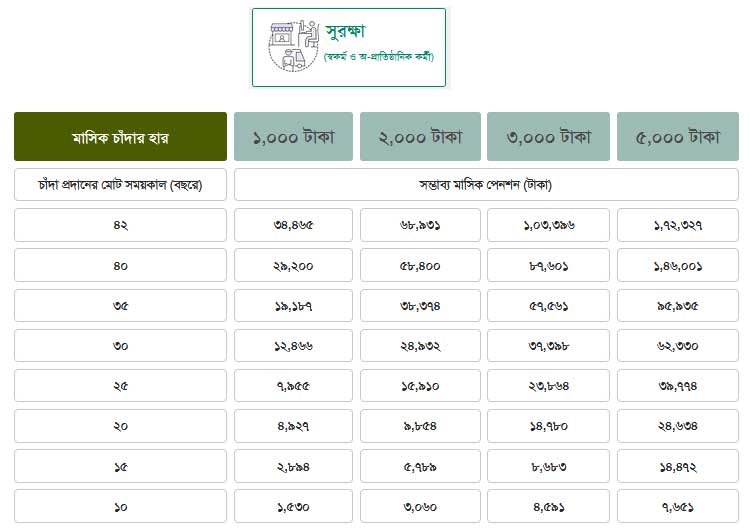Click the pension value '৩৯,৭৭৪'

pyautogui.click(x=678, y=386)
